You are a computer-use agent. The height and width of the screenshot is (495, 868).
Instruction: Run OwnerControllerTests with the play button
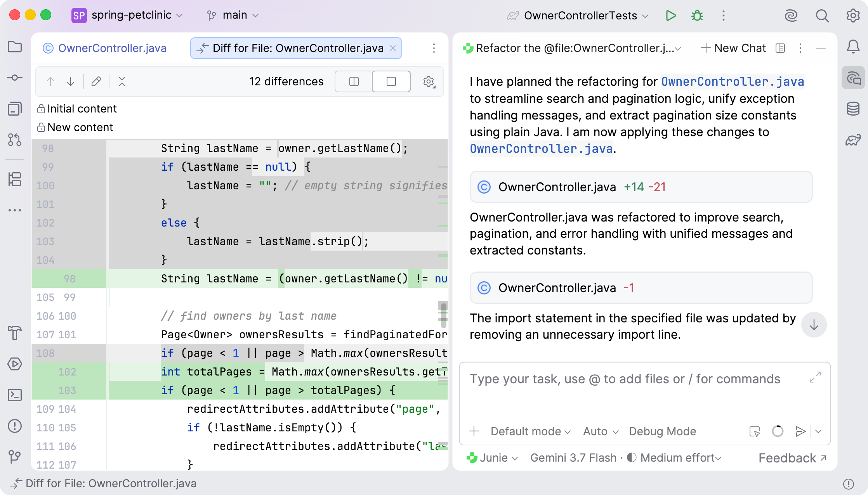click(x=670, y=16)
